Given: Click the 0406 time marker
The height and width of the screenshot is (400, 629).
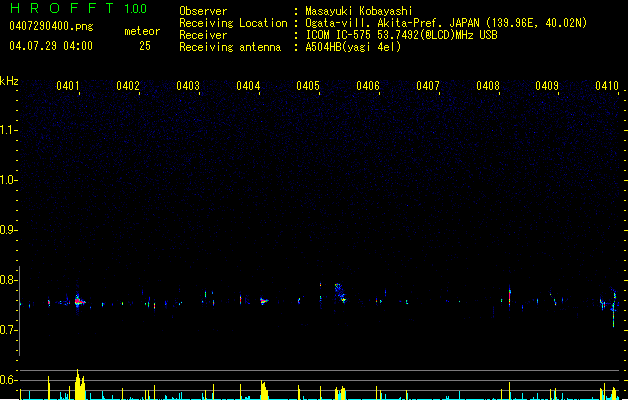Looking at the screenshot, I should [368, 86].
